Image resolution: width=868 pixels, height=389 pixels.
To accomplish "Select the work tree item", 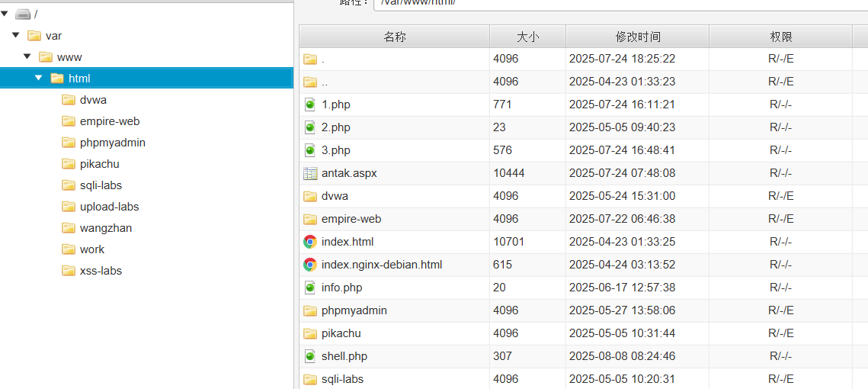I will (92, 249).
